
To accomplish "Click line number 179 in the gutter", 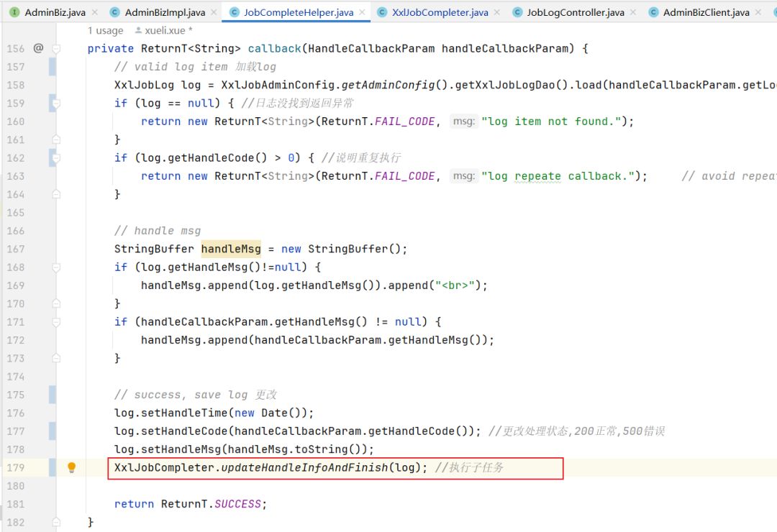I will point(15,467).
